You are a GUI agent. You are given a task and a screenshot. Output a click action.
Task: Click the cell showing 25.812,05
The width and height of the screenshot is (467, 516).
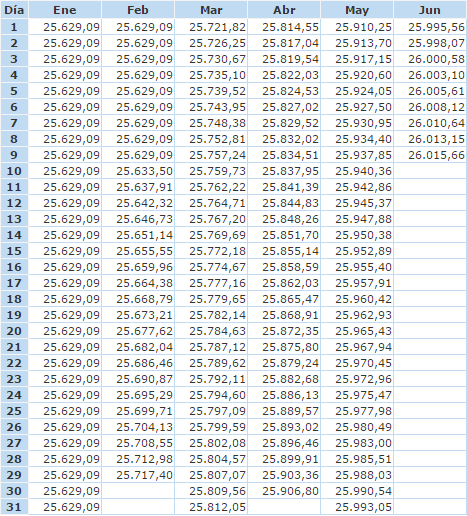[211, 507]
